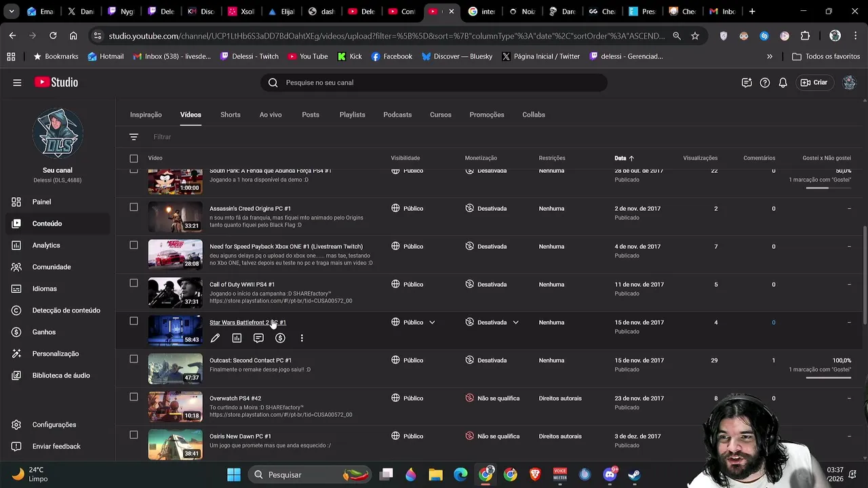Open Star Wars Battlefront 2 video title link
The width and height of the screenshot is (868, 488).
tap(248, 323)
